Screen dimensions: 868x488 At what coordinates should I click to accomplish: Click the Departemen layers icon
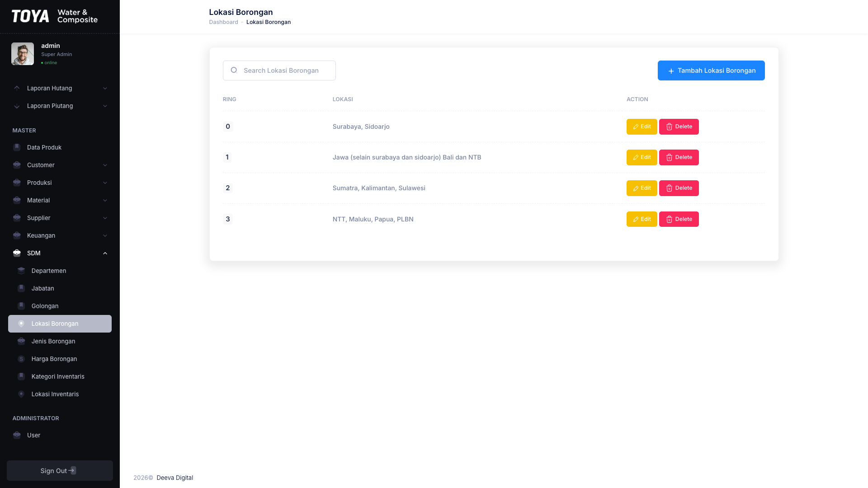click(x=21, y=271)
